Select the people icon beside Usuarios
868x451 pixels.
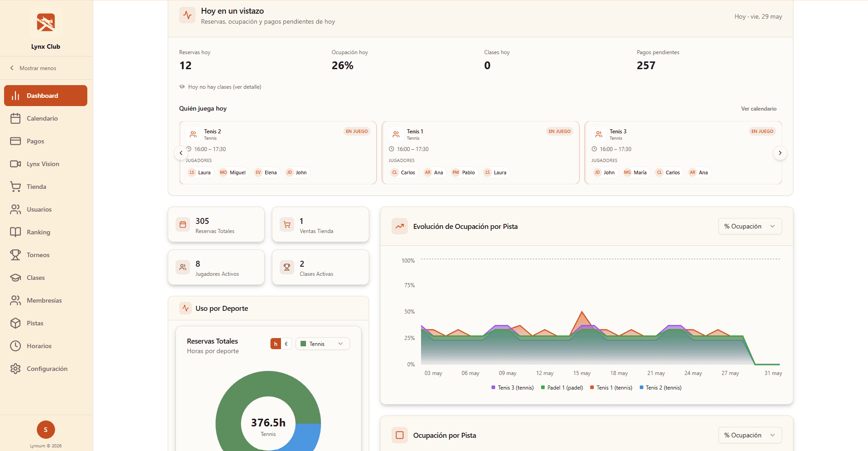tap(15, 209)
